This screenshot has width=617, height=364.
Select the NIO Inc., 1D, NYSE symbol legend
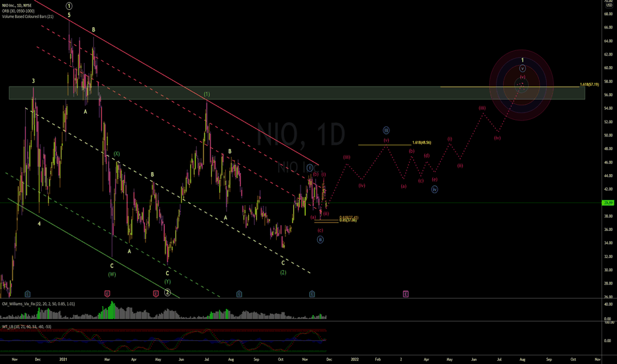17,5
